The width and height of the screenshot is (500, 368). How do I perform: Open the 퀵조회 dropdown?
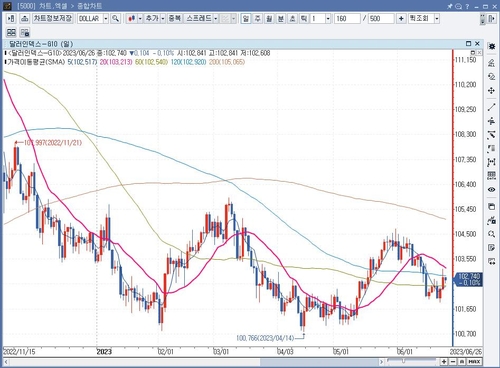pyautogui.click(x=437, y=19)
